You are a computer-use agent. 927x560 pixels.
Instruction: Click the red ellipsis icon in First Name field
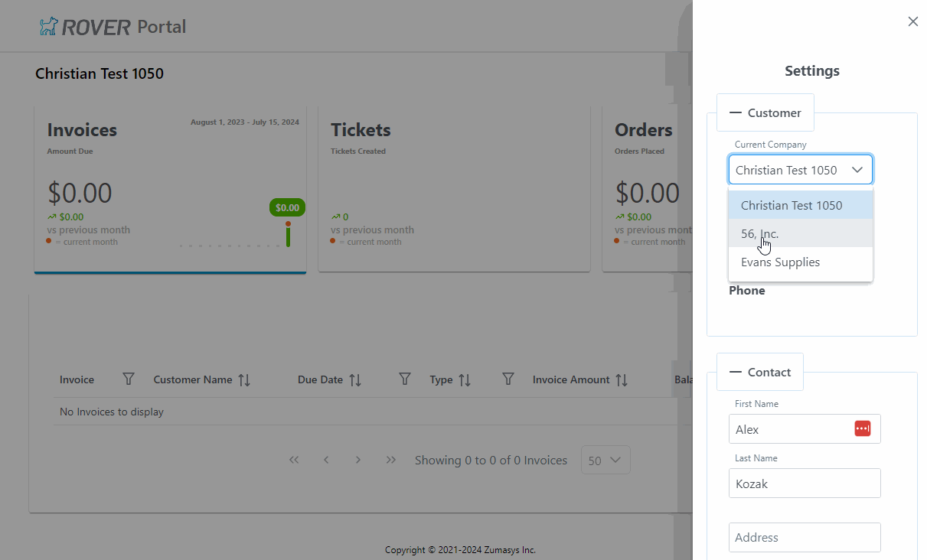point(862,428)
